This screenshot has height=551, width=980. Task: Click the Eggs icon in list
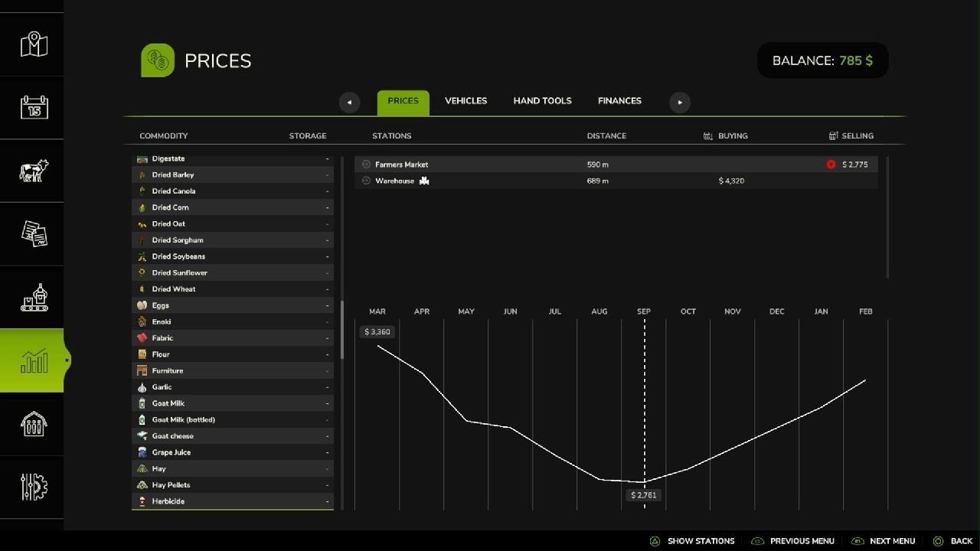142,305
